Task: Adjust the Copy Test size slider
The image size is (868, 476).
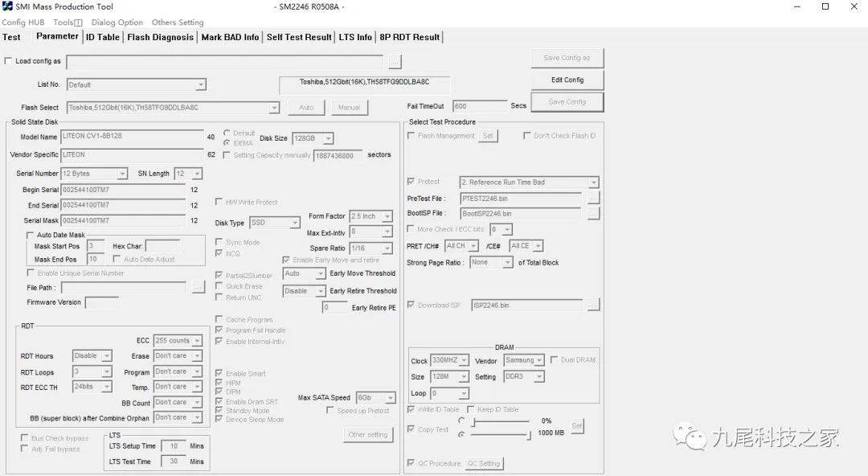Action: (x=528, y=435)
